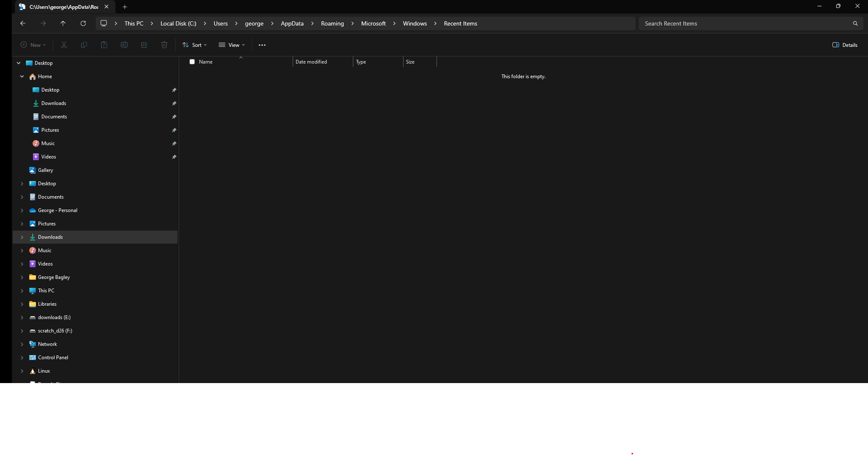868x455 pixels.
Task: Click the Delete icon
Action: coord(164,45)
